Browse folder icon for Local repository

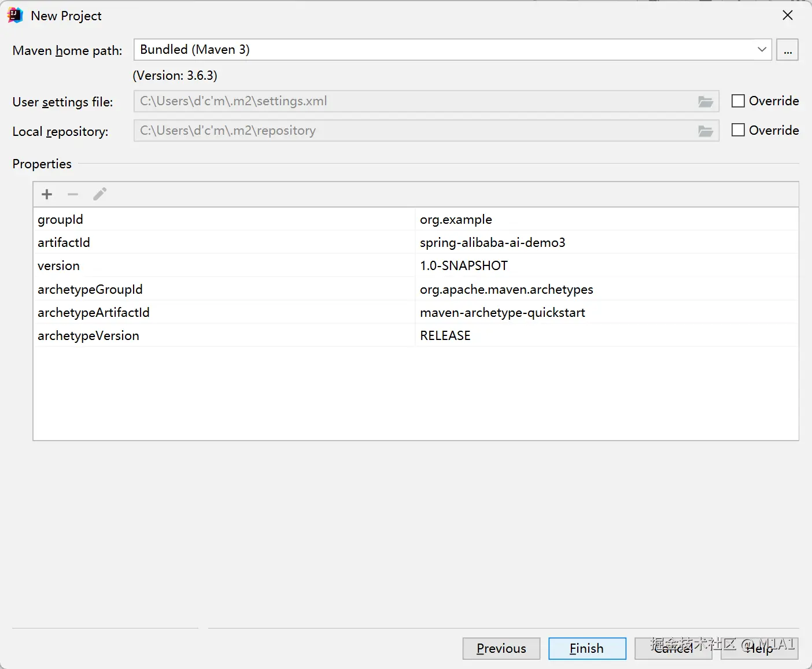click(x=706, y=131)
